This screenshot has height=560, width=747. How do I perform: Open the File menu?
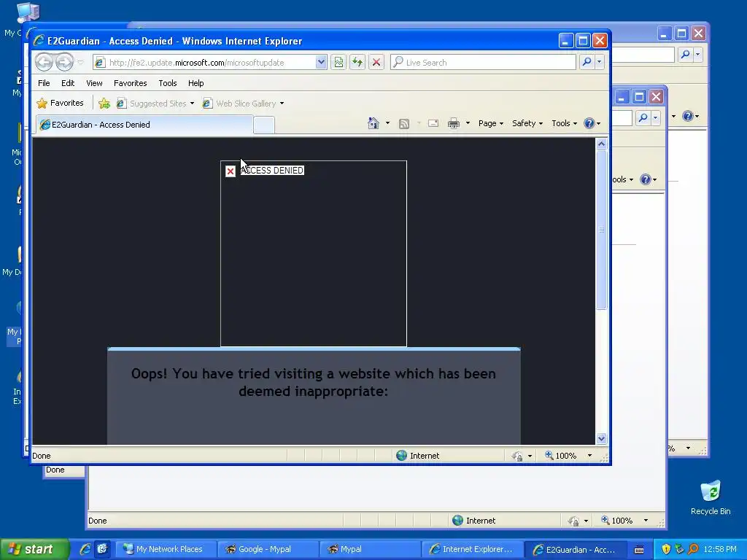pyautogui.click(x=44, y=83)
